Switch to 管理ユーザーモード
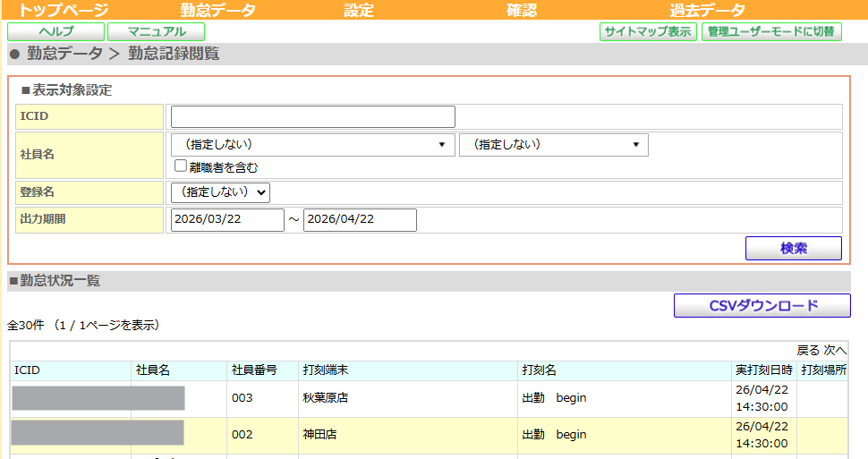Viewport: 868px width, 459px height. click(771, 32)
